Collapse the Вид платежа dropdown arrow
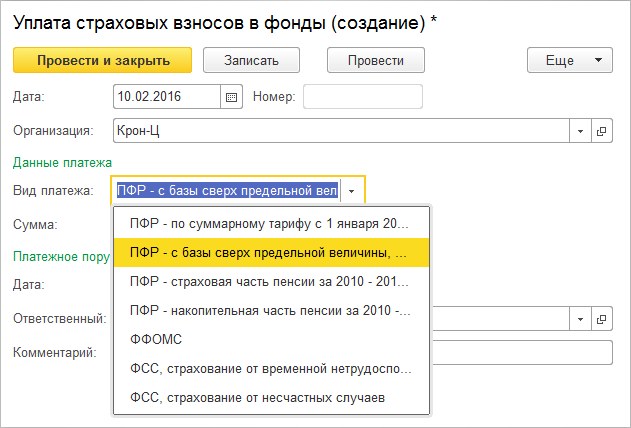This screenshot has width=631, height=428. [x=352, y=190]
